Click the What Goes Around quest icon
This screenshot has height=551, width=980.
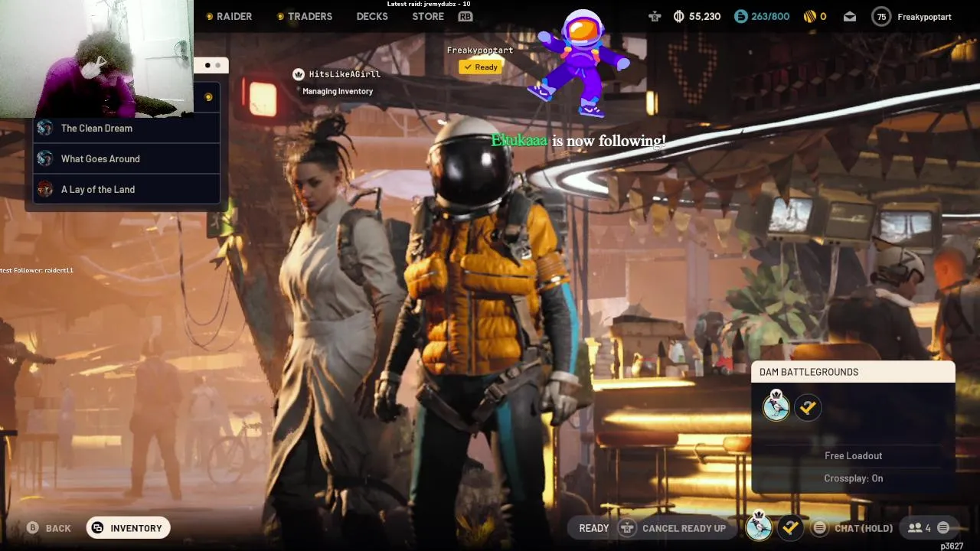pos(45,158)
